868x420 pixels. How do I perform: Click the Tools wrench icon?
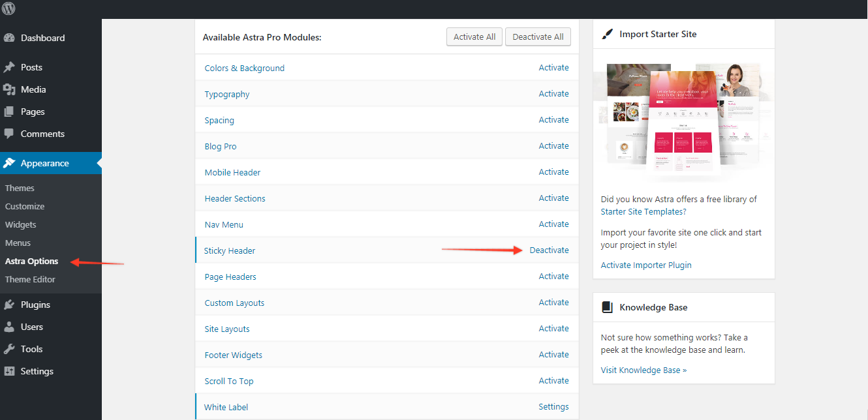pos(9,349)
